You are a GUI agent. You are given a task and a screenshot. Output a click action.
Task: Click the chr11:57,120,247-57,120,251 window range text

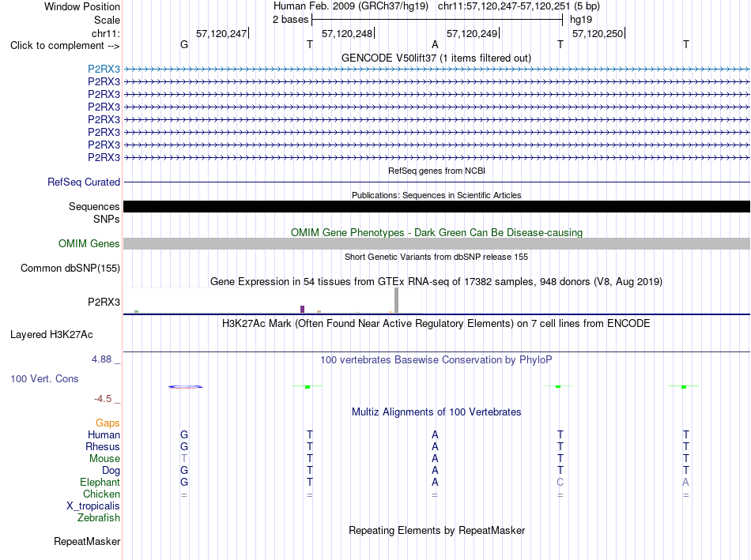(519, 6)
